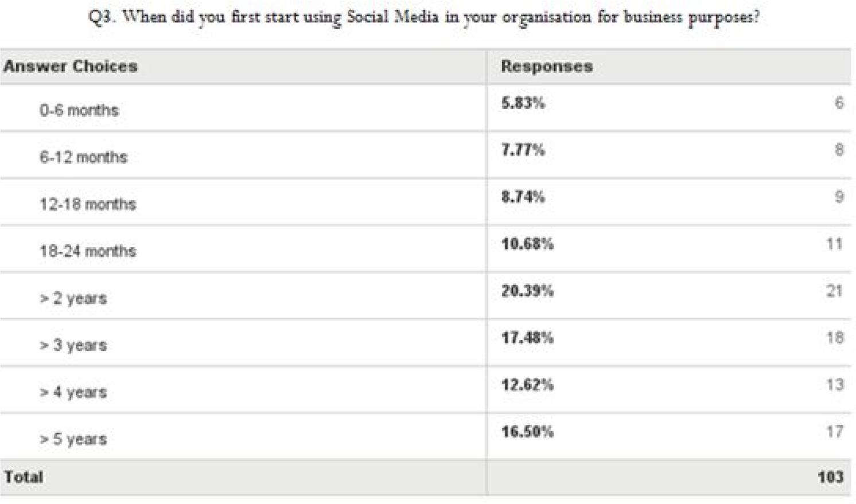Image resolution: width=856 pixels, height=504 pixels.
Task: Select the 12-18 months answer row
Action: pyautogui.click(x=425, y=202)
